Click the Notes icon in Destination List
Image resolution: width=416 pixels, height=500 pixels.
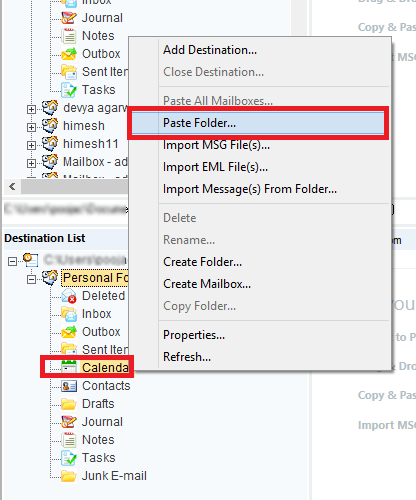(x=69, y=440)
